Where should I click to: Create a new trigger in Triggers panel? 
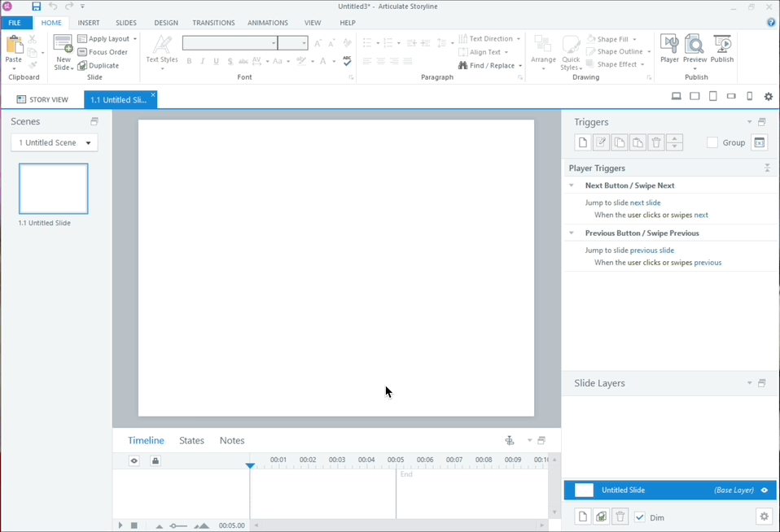coord(583,142)
